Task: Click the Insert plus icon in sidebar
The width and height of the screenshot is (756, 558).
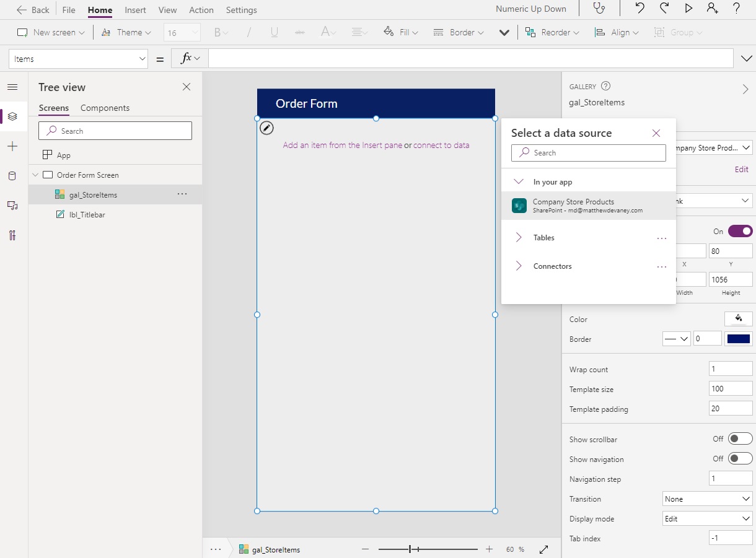Action: 12,146
